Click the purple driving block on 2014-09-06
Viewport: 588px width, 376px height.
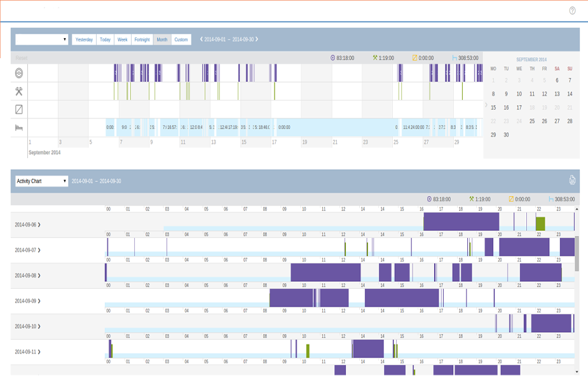click(x=461, y=221)
